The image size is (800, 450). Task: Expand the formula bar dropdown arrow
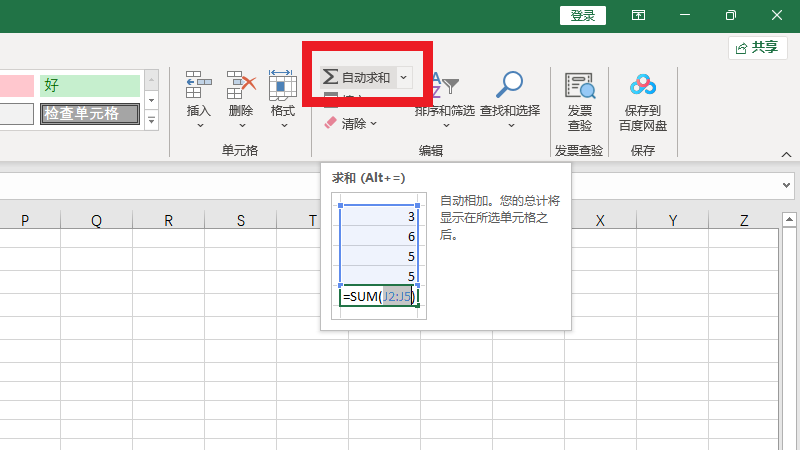[x=786, y=186]
